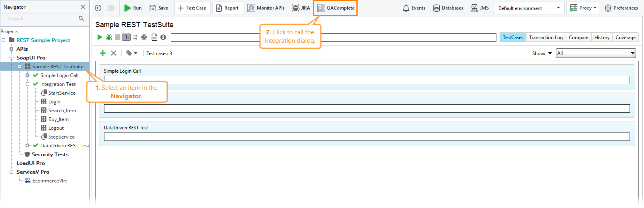This screenshot has width=644, height=208.
Task: Switch to the Compare tab
Action: pyautogui.click(x=578, y=37)
